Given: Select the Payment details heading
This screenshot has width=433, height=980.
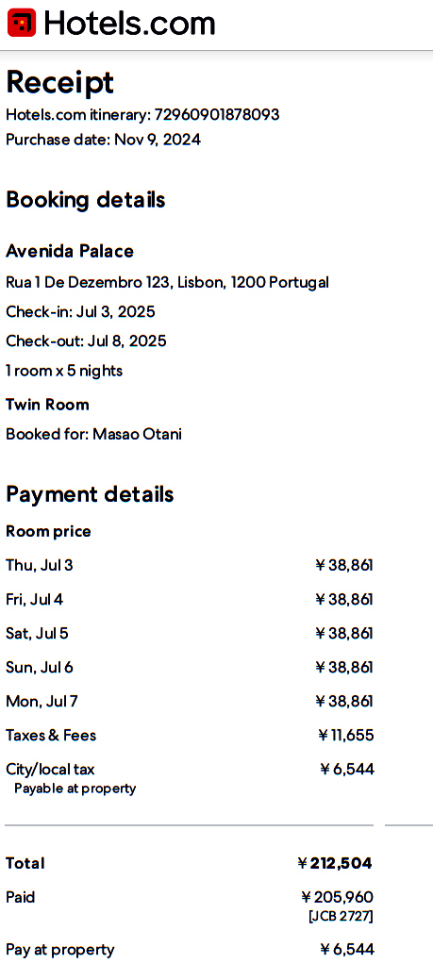Looking at the screenshot, I should pos(90,494).
